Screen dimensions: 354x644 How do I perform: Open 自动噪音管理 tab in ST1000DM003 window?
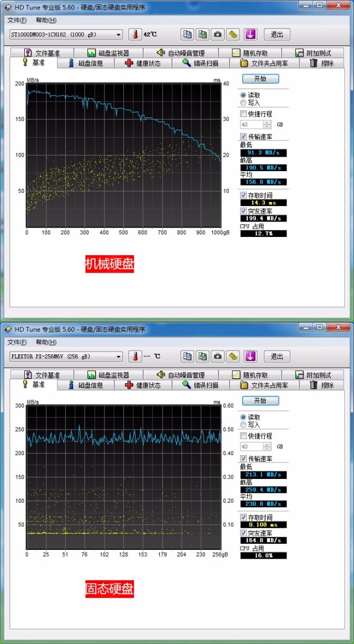(180, 53)
